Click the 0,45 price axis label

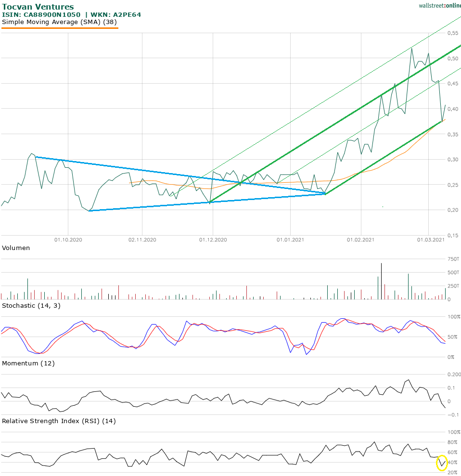click(x=452, y=83)
